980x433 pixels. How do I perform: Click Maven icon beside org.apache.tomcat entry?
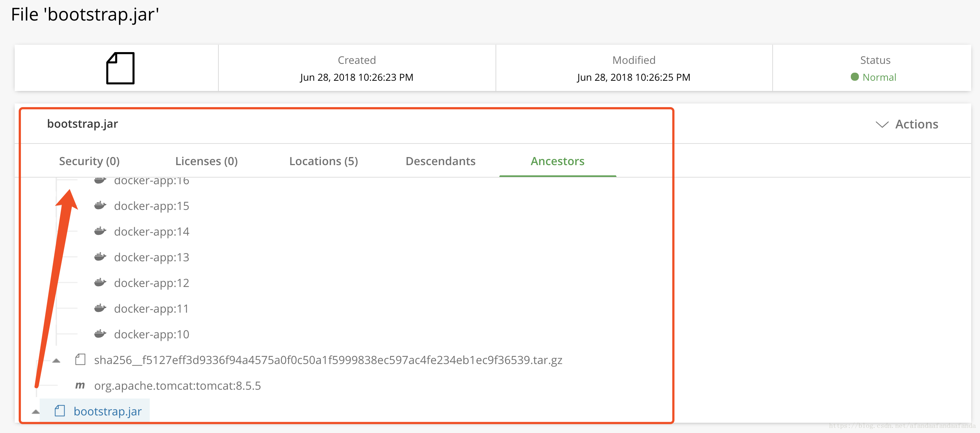[x=80, y=385]
